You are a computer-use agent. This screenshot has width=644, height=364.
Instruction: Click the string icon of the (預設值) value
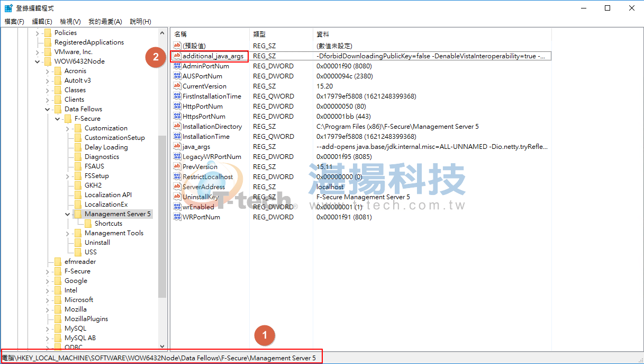pyautogui.click(x=177, y=46)
